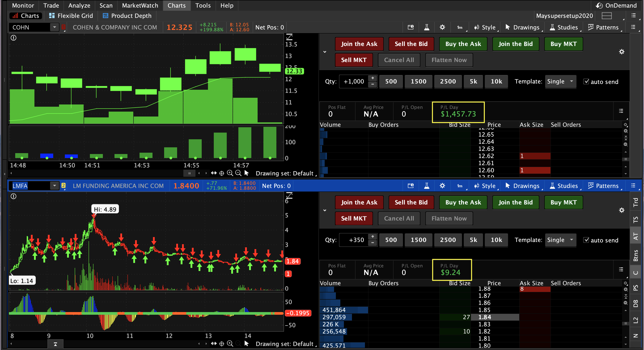Click the yellow 2 symbol link indicator for LMFA
This screenshot has width=644, height=350.
click(64, 185)
